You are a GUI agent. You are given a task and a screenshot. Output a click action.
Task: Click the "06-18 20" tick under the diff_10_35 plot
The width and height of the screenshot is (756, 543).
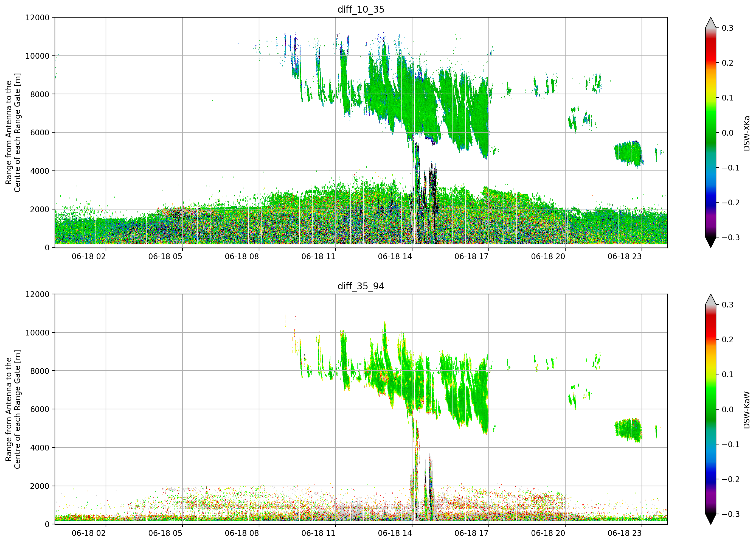click(548, 256)
